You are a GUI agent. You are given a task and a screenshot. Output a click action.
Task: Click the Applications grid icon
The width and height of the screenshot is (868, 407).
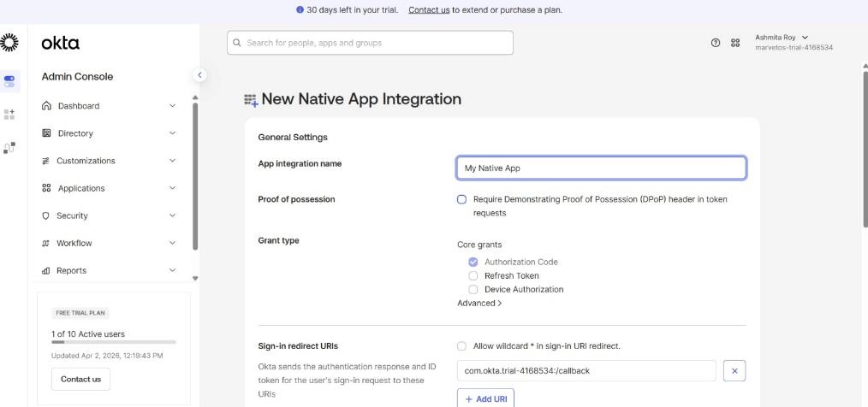pyautogui.click(x=46, y=188)
